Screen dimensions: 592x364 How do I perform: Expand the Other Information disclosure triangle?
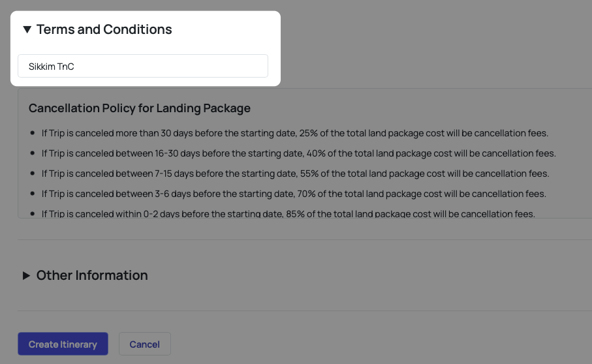point(27,275)
